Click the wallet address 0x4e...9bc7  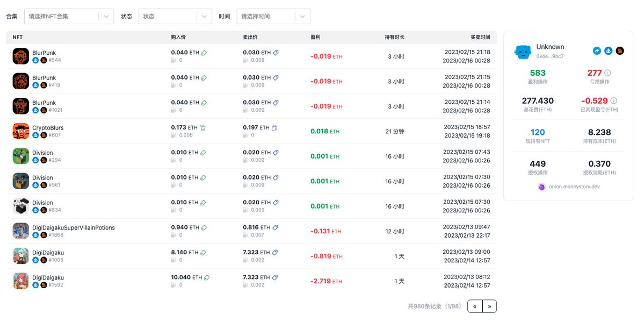(550, 56)
